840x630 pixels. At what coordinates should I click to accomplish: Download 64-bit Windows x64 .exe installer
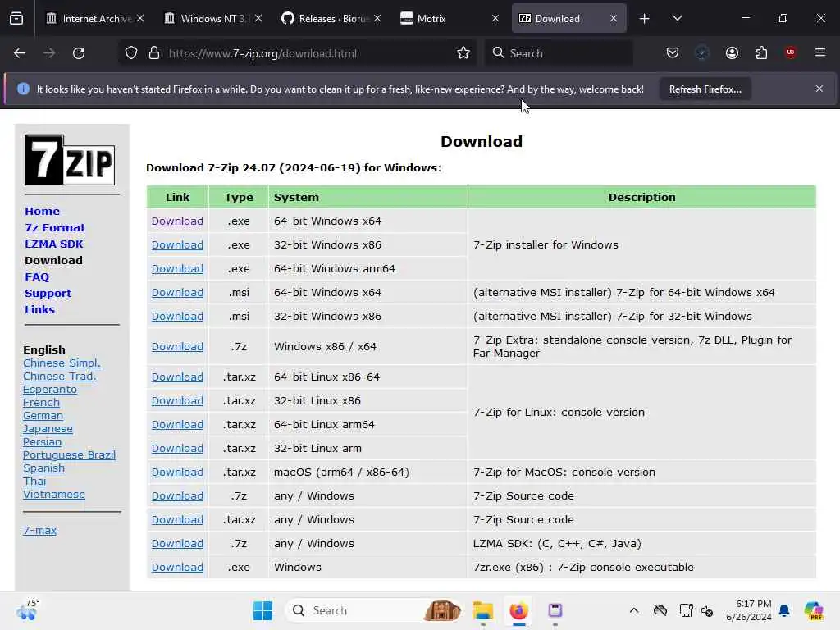click(177, 221)
